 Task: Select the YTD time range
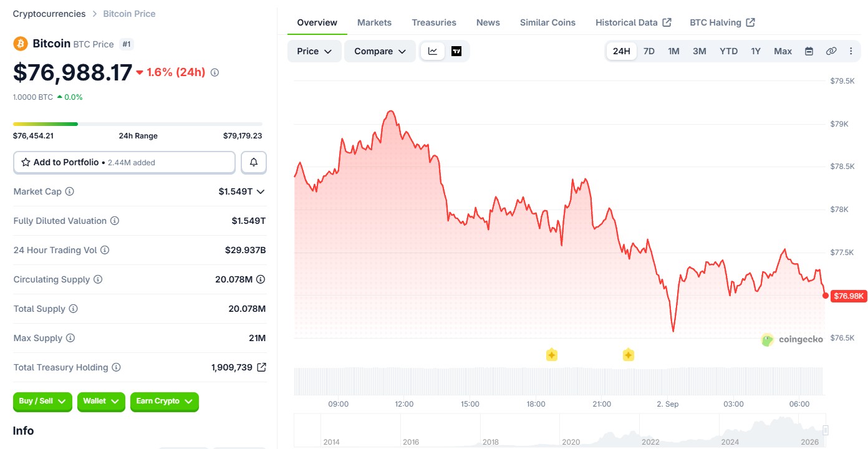tap(729, 51)
